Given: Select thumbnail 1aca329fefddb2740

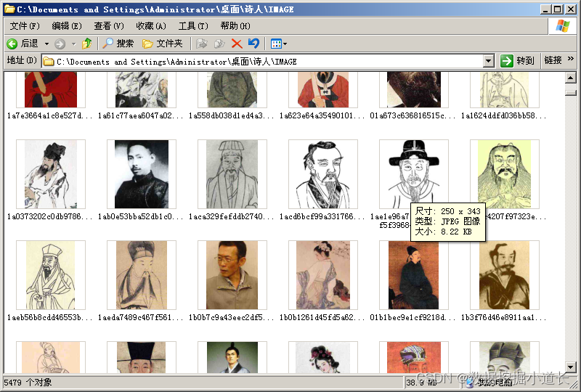Looking at the screenshot, I should click(232, 174).
